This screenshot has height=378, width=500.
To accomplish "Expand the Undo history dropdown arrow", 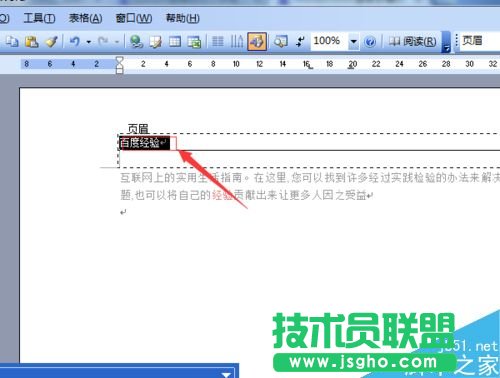I will coord(88,42).
